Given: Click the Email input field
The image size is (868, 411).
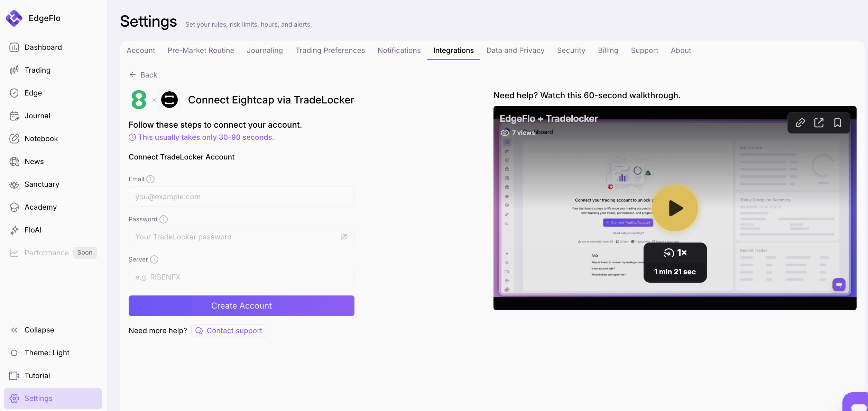Looking at the screenshot, I should tap(241, 197).
